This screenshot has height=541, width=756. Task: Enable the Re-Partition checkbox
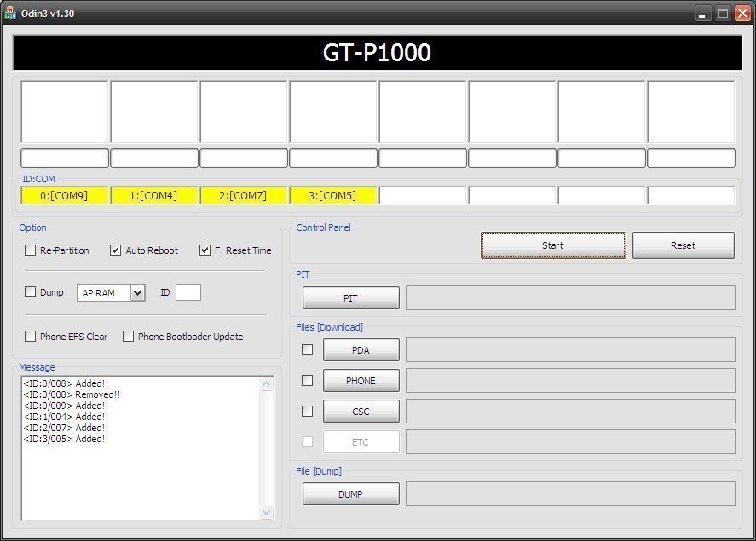pos(30,250)
